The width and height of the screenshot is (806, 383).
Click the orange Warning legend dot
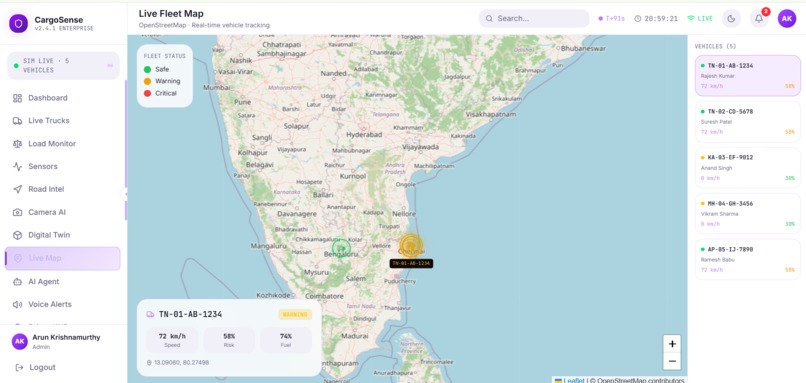point(148,81)
